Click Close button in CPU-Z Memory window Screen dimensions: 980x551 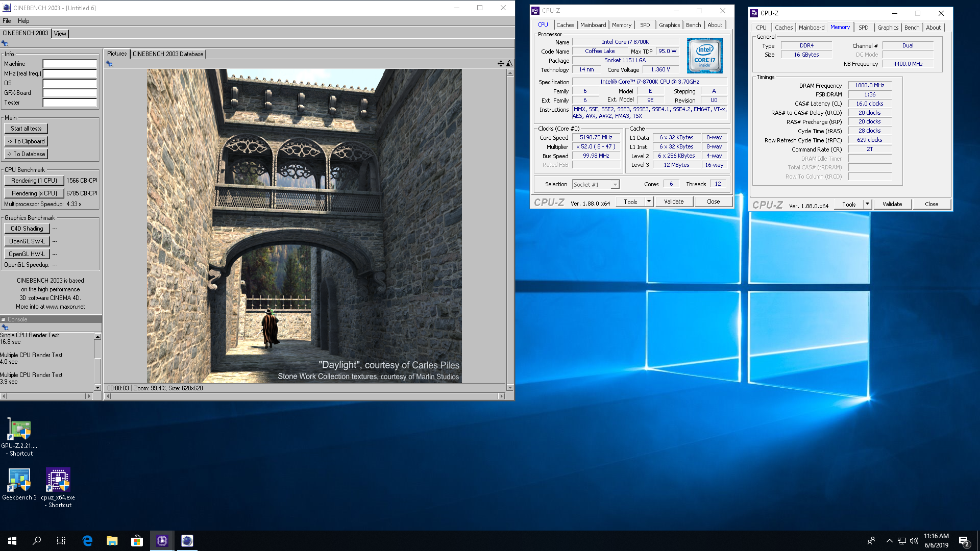click(932, 204)
